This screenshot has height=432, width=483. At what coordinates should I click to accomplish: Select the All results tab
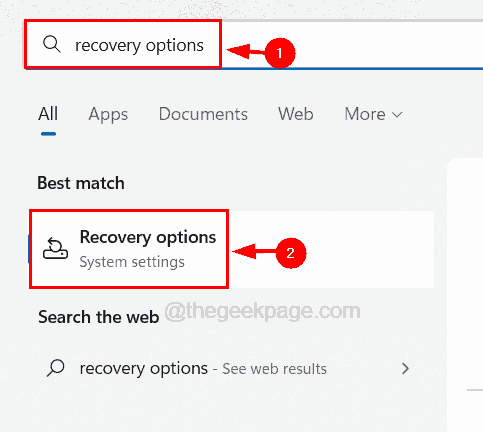(x=48, y=114)
